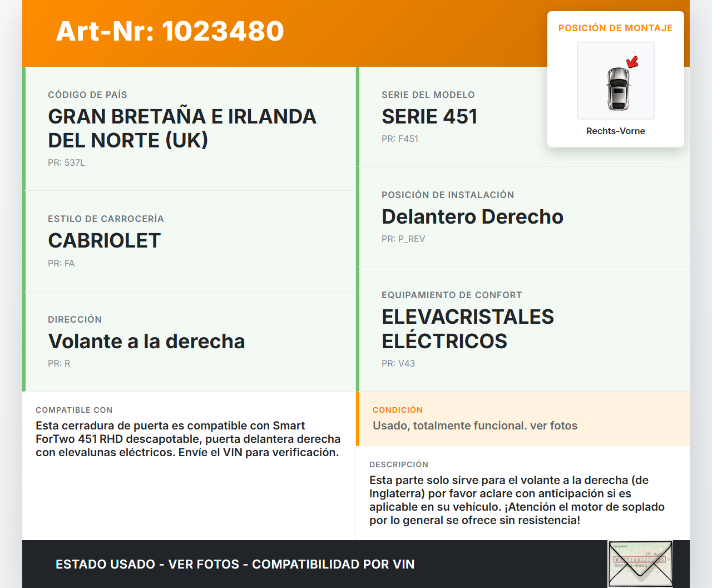The image size is (712, 588).
Task: Click the "CONDICIÓN" heading
Action: (x=398, y=410)
